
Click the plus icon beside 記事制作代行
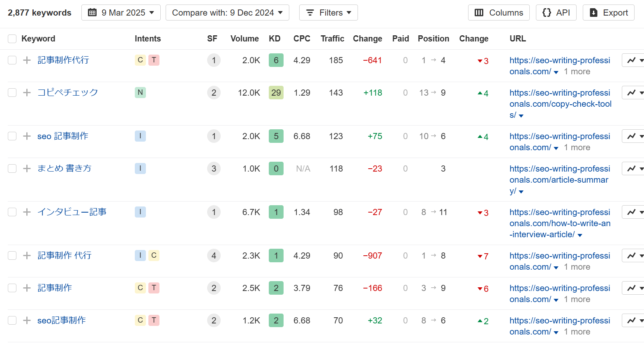point(27,60)
